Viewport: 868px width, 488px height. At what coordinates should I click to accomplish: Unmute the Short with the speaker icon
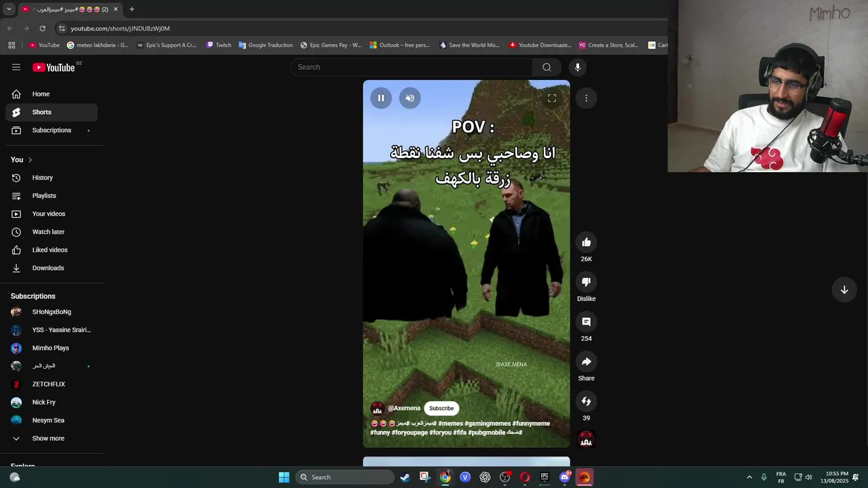point(410,98)
